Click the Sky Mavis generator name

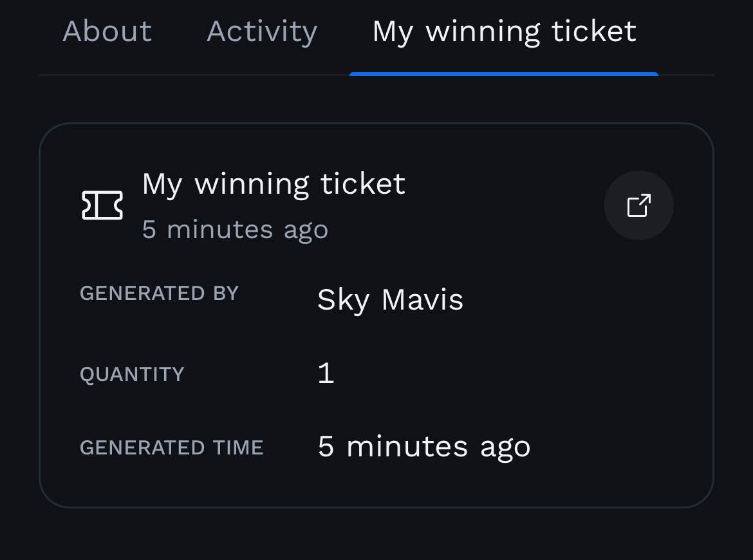tap(390, 299)
